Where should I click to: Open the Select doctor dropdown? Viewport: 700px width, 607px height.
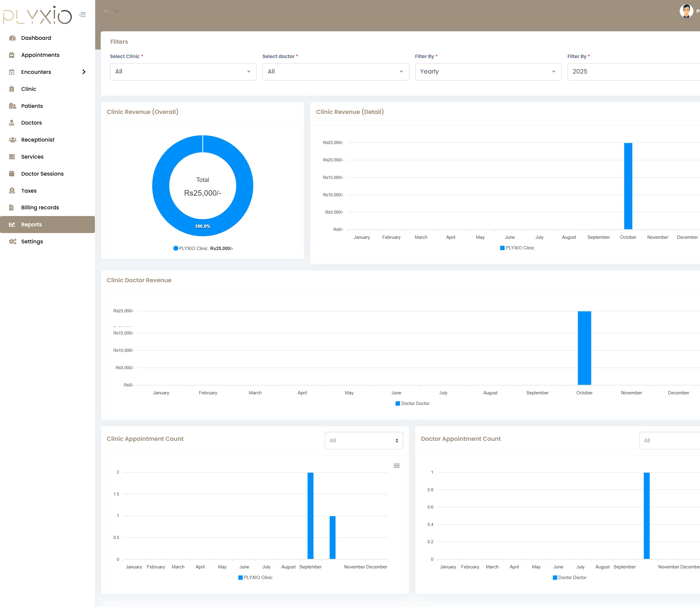335,71
